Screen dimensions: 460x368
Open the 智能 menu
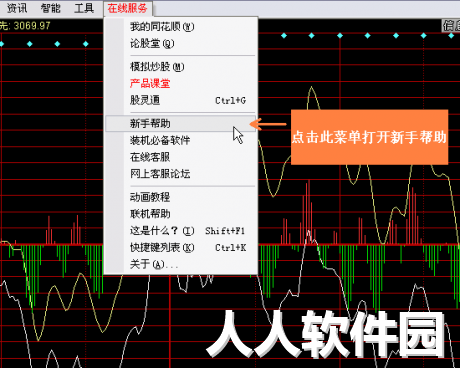51,8
